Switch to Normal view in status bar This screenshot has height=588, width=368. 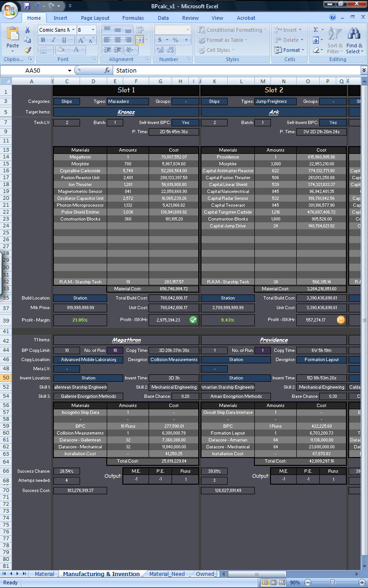point(265,582)
